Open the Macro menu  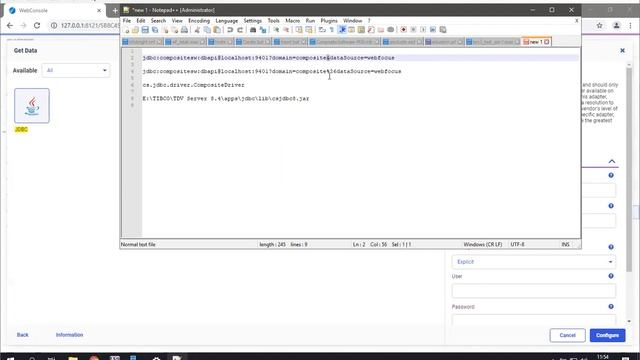tap(292, 20)
